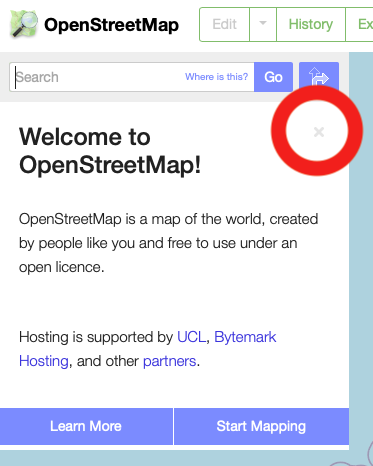Click the Learn More button
373x466 pixels.
[x=86, y=426]
